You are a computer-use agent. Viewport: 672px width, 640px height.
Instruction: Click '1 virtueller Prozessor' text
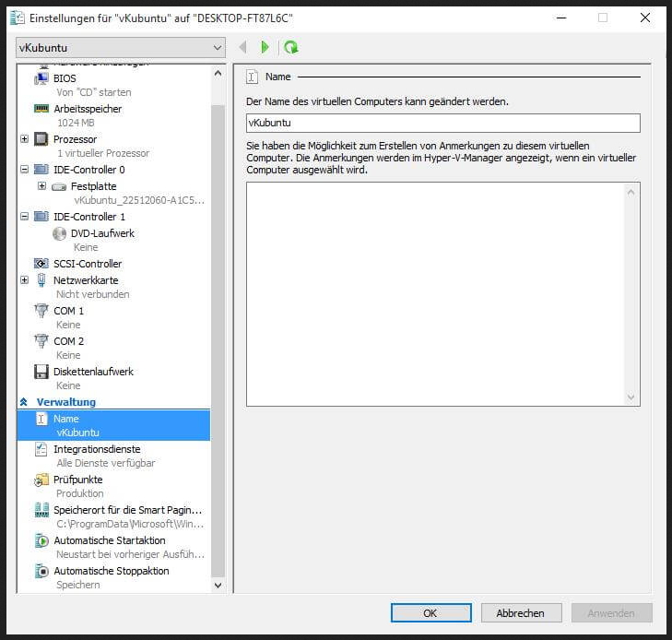coord(103,153)
